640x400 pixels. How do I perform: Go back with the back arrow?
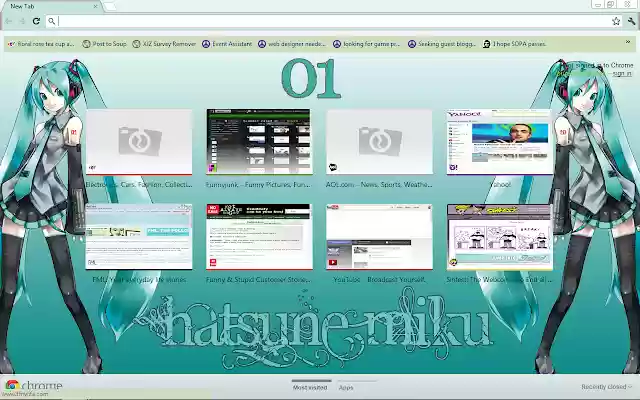click(9, 21)
